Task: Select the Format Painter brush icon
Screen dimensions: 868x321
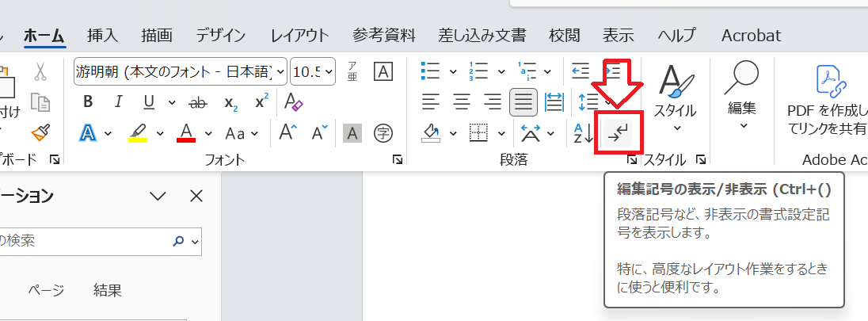Action: 41,132
